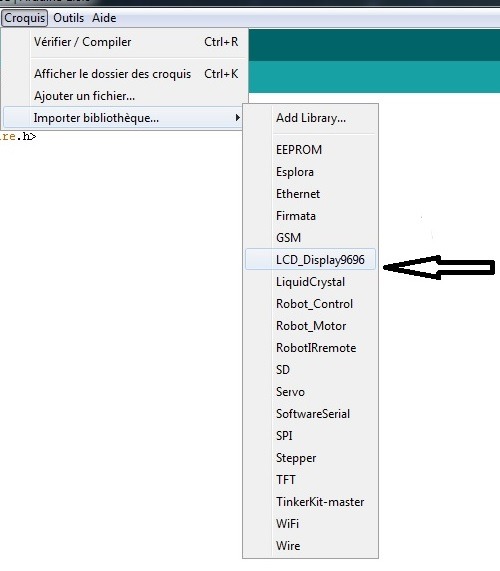500x571 pixels.
Task: Import the SoftwareSerial library
Action: 311,414
